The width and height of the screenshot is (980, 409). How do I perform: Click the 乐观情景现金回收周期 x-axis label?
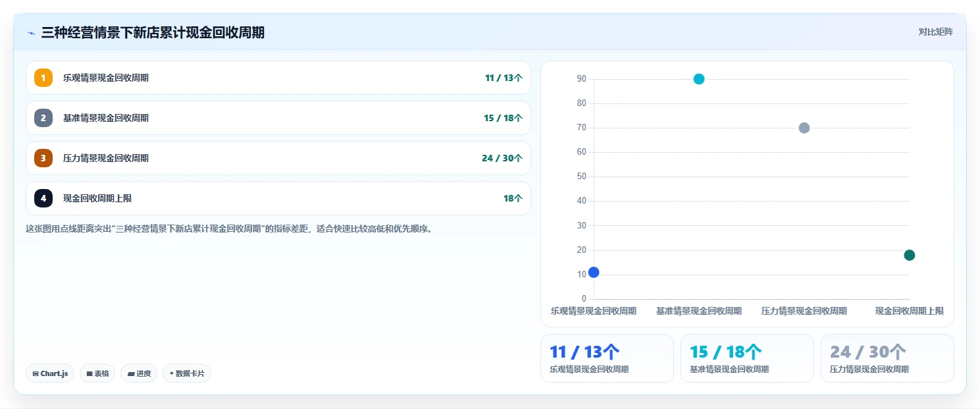(x=594, y=311)
